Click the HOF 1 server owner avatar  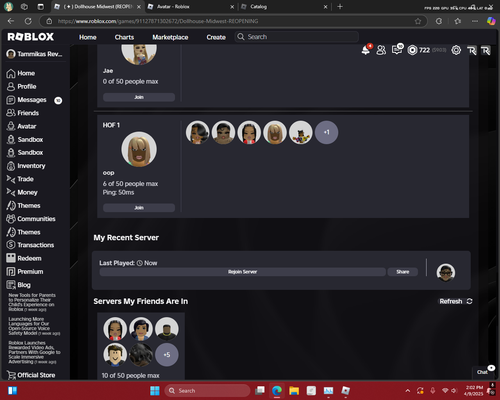coord(139,149)
